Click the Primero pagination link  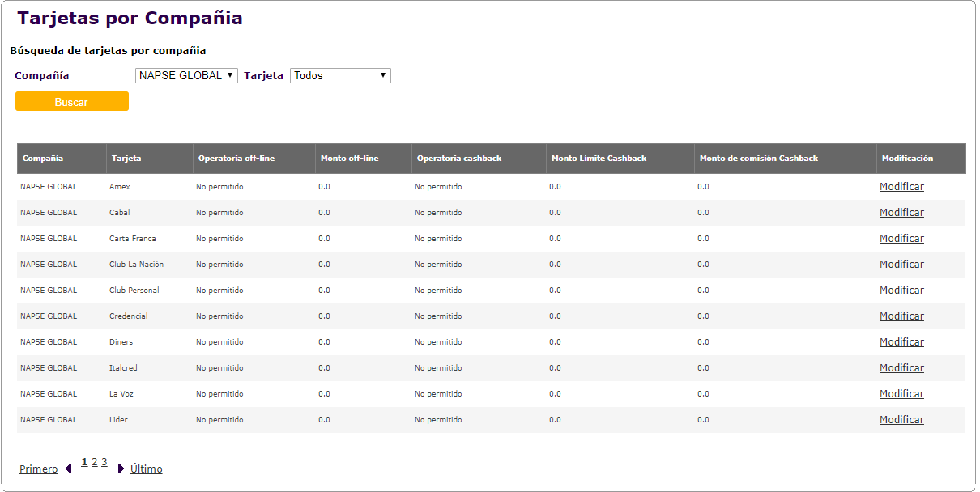click(39, 469)
